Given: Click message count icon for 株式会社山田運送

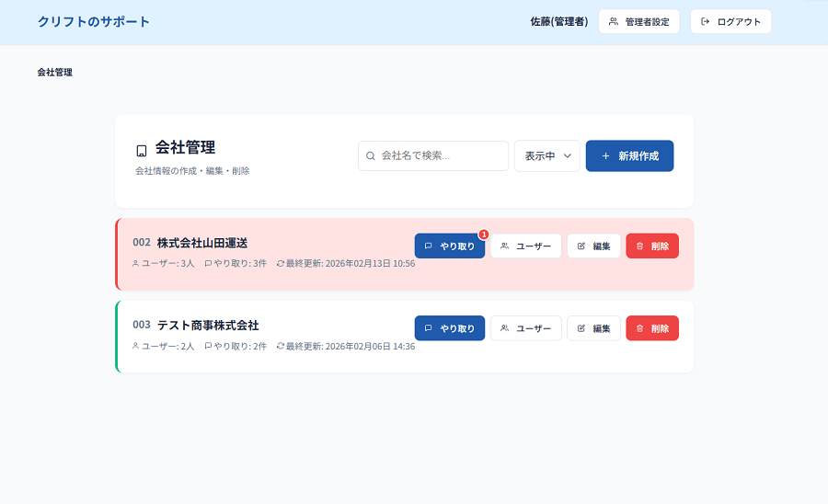Looking at the screenshot, I should click(x=208, y=263).
